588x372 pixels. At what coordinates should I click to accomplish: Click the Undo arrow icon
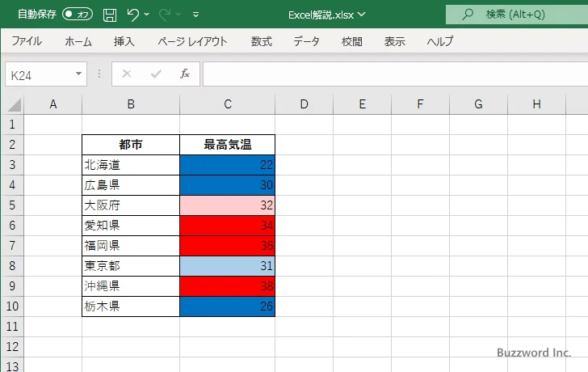click(133, 15)
